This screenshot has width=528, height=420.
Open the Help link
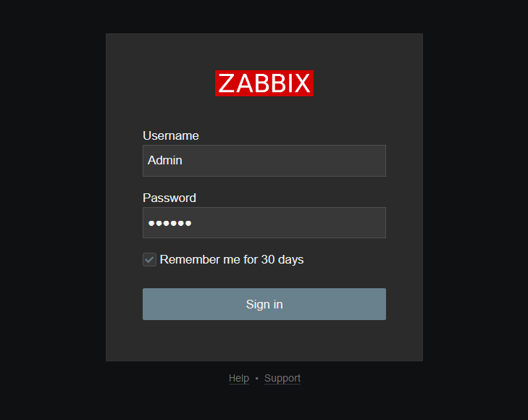tap(239, 378)
